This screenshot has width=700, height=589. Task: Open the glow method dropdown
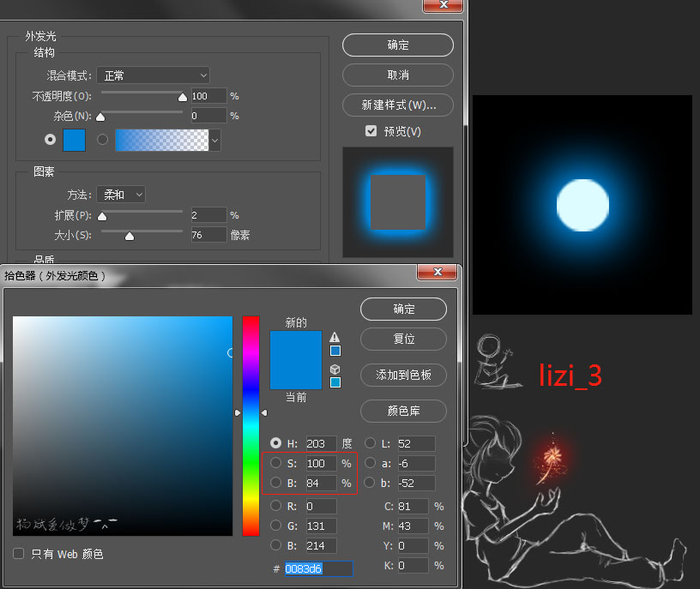click(x=120, y=195)
